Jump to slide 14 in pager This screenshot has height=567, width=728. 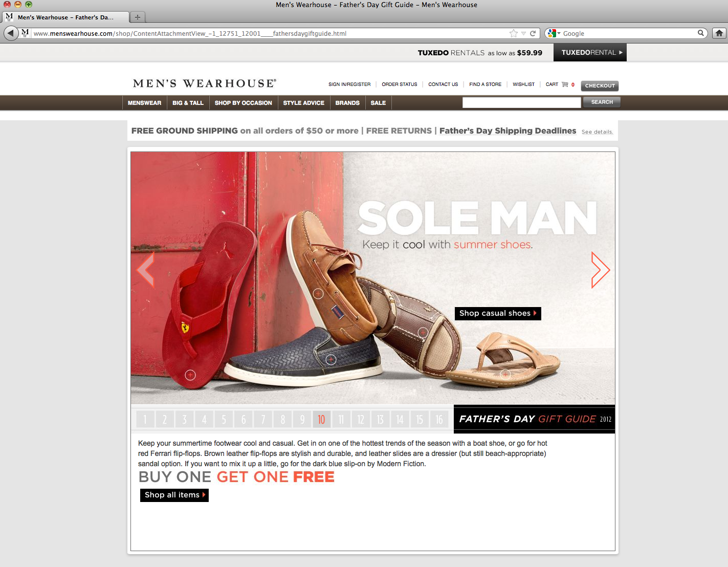tap(400, 420)
